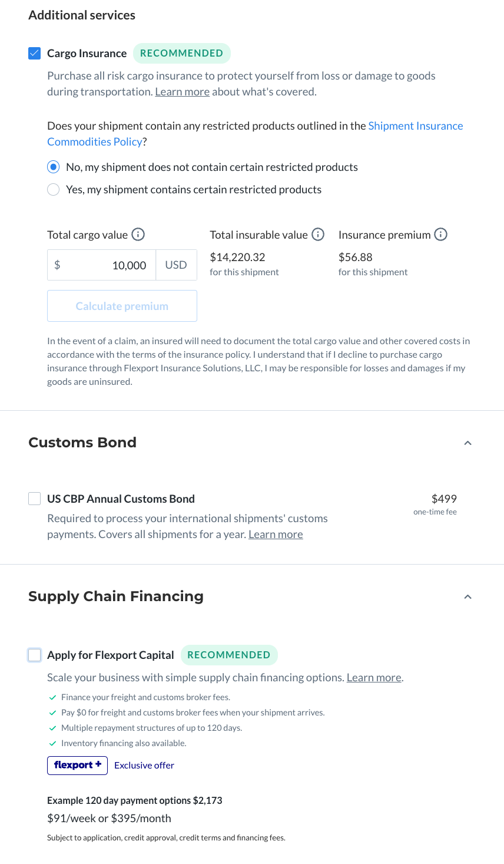Enable Apply for Flexport Capital checkbox

click(35, 655)
